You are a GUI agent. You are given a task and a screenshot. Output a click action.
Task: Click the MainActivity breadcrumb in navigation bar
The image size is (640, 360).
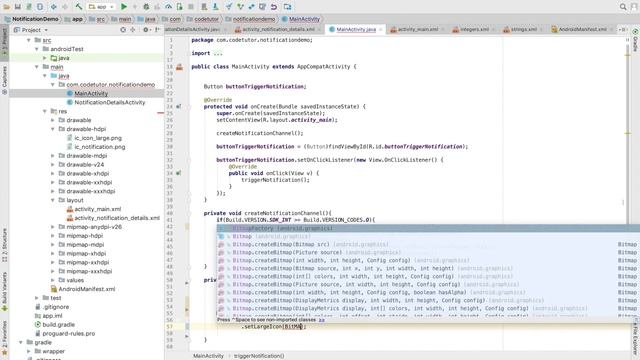(x=301, y=19)
